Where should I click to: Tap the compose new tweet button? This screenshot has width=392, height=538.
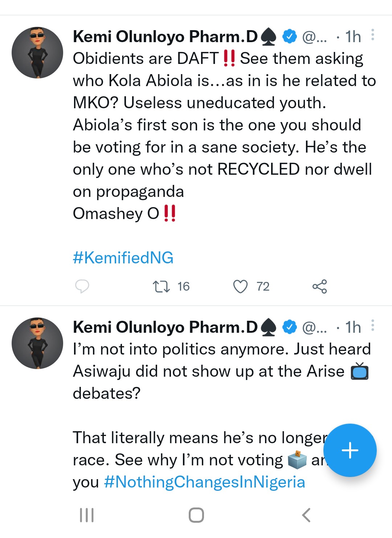350,450
